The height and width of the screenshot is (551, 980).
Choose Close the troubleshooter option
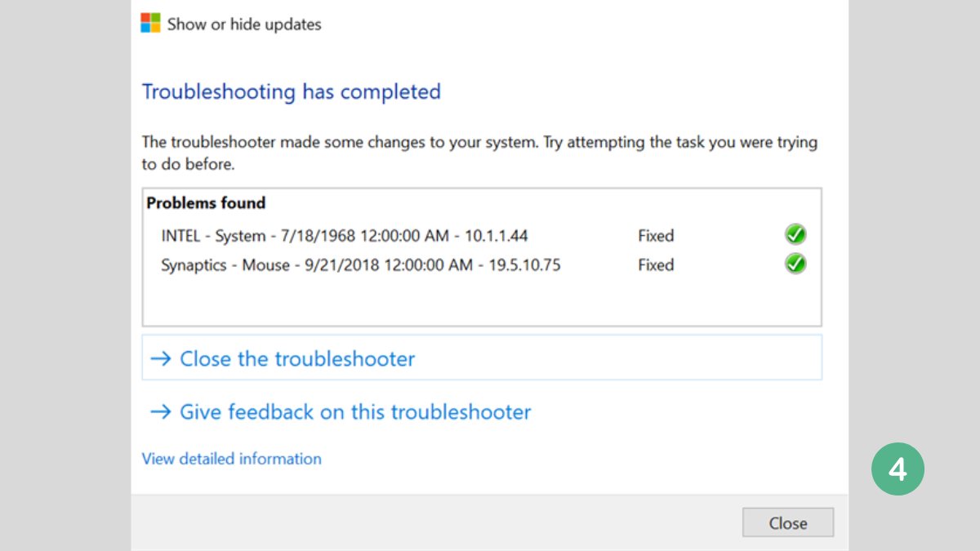point(482,358)
